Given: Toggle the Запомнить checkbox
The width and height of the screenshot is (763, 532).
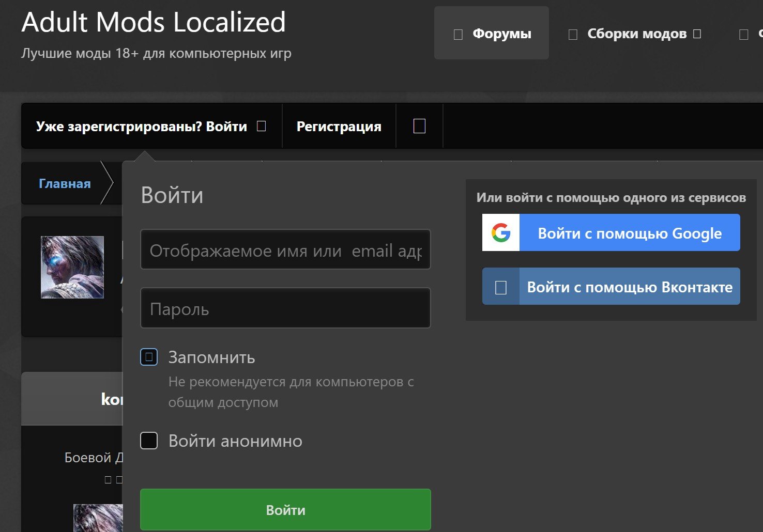Looking at the screenshot, I should (x=149, y=357).
